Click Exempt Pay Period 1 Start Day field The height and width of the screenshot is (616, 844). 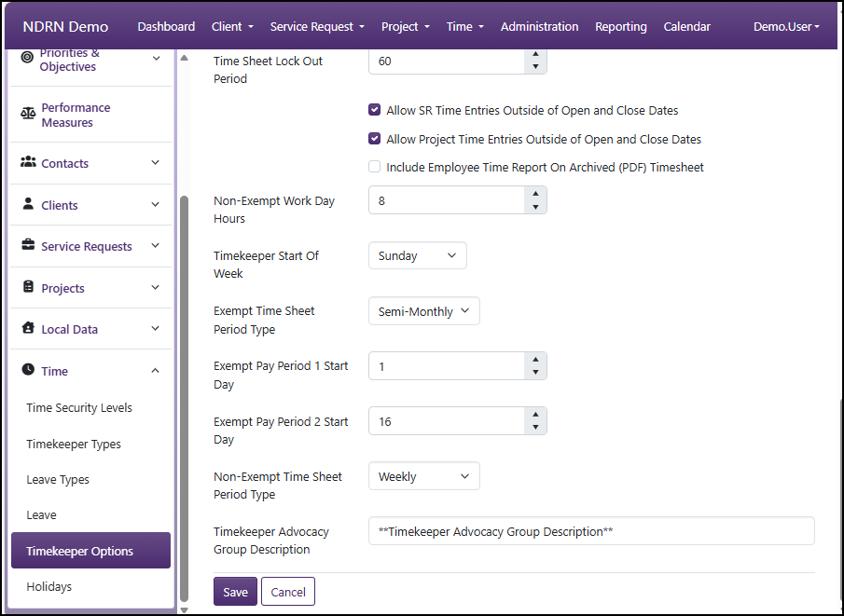[447, 366]
